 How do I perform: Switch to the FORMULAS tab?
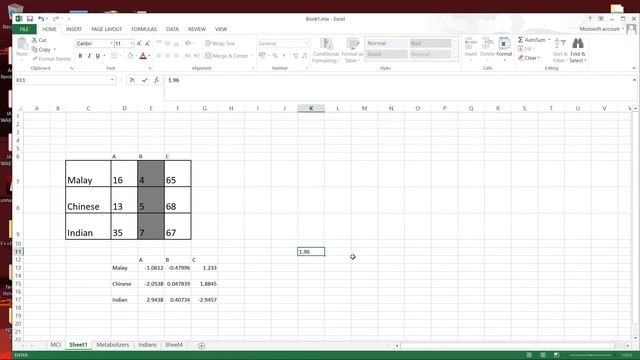144,29
